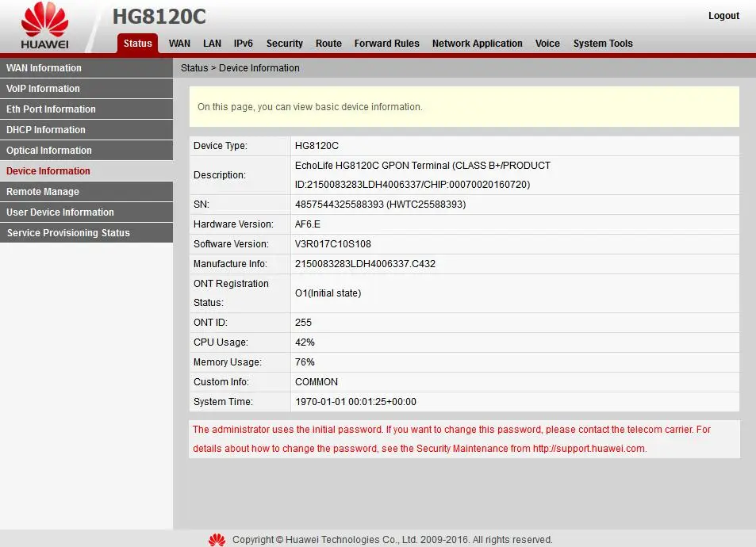756x547 pixels.
Task: Click the Huawei copyright footer text
Action: point(393,540)
